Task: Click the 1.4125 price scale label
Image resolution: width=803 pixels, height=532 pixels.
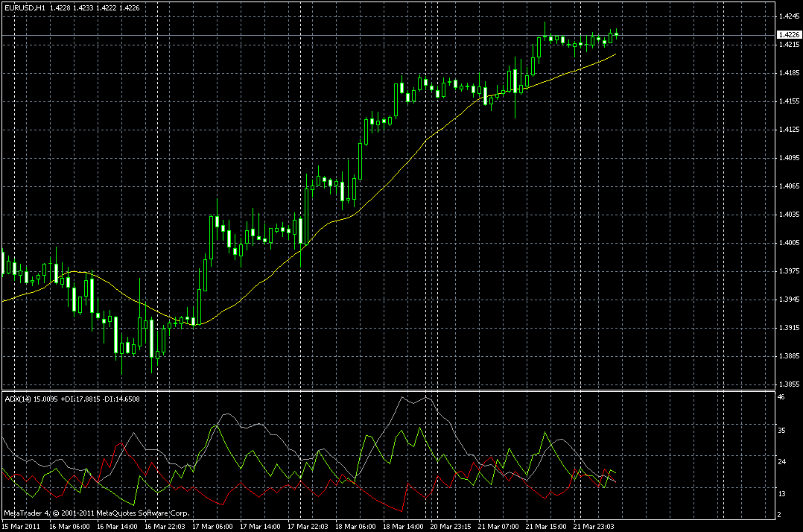Action: tap(789, 130)
